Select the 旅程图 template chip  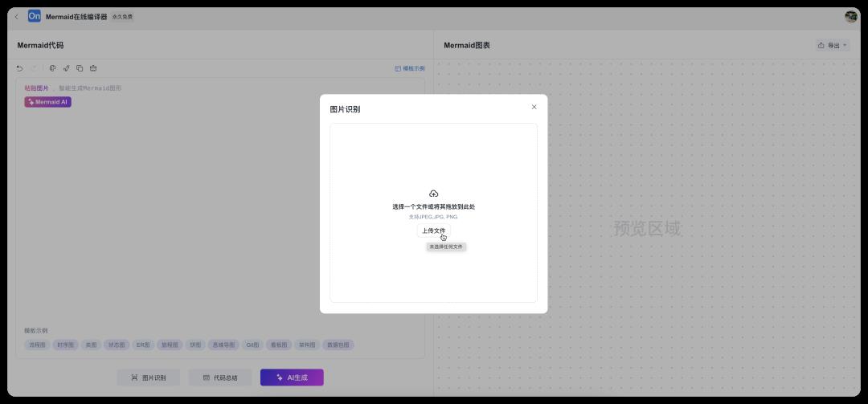[169, 345]
